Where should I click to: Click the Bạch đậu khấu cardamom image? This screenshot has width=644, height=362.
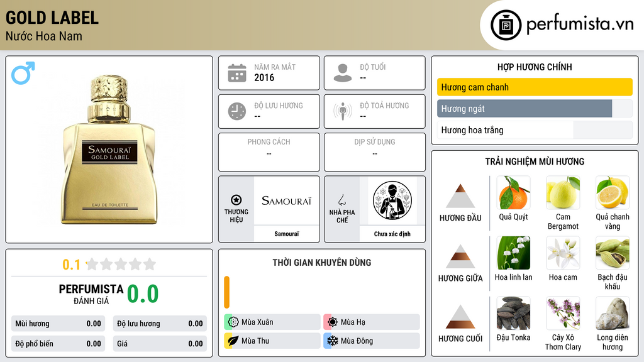pos(613,253)
